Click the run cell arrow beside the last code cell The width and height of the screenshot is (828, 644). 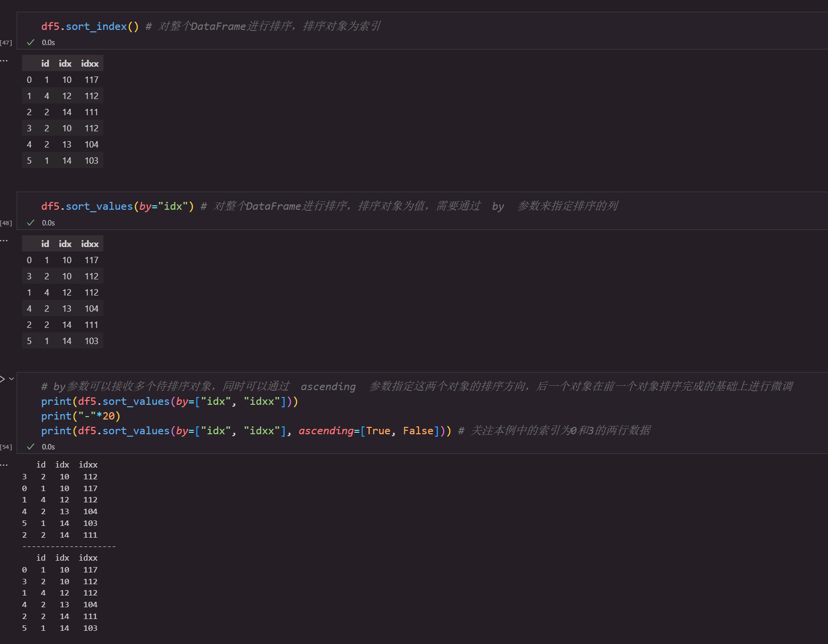click(x=2, y=379)
